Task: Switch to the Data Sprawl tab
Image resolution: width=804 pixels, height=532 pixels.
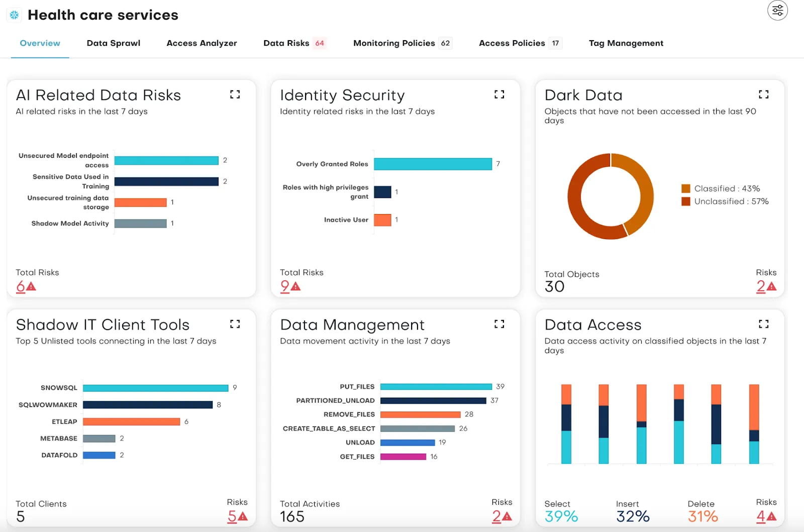Action: click(x=113, y=43)
